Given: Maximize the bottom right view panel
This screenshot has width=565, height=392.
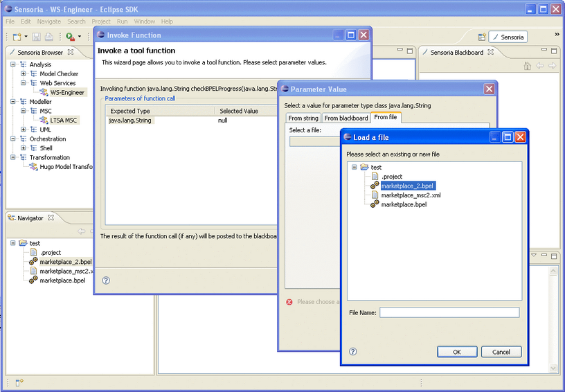Looking at the screenshot, I should click(554, 256).
